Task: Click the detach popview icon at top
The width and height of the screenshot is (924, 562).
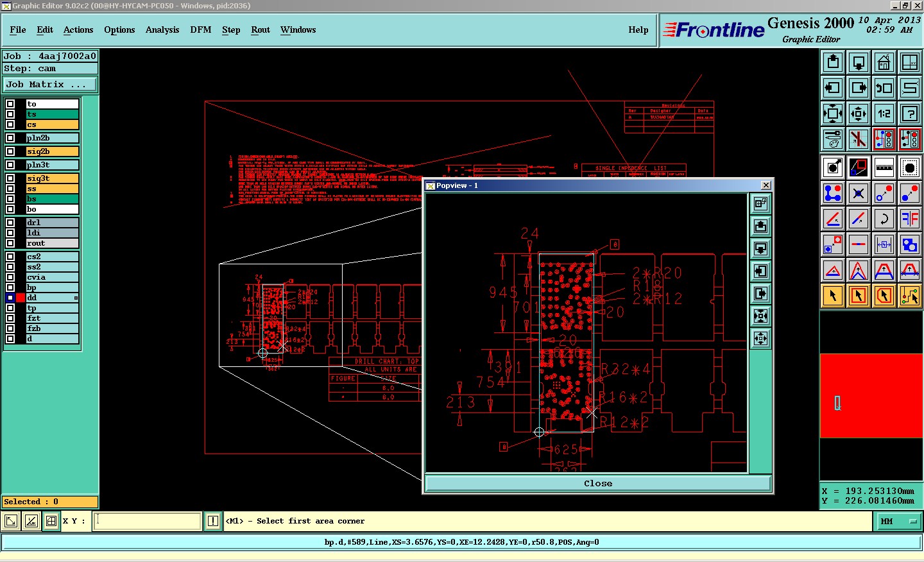Action: click(x=760, y=203)
